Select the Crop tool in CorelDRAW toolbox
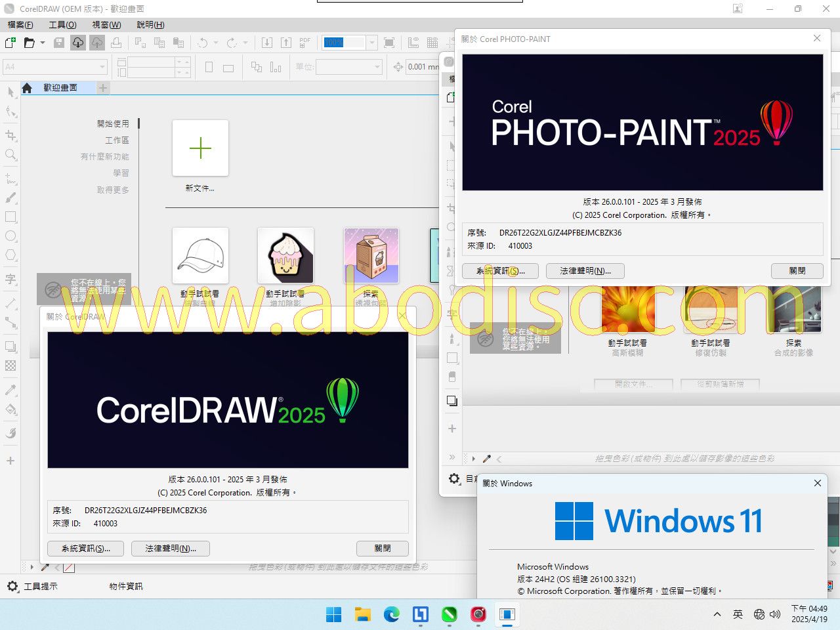This screenshot has width=840, height=630. (10, 135)
